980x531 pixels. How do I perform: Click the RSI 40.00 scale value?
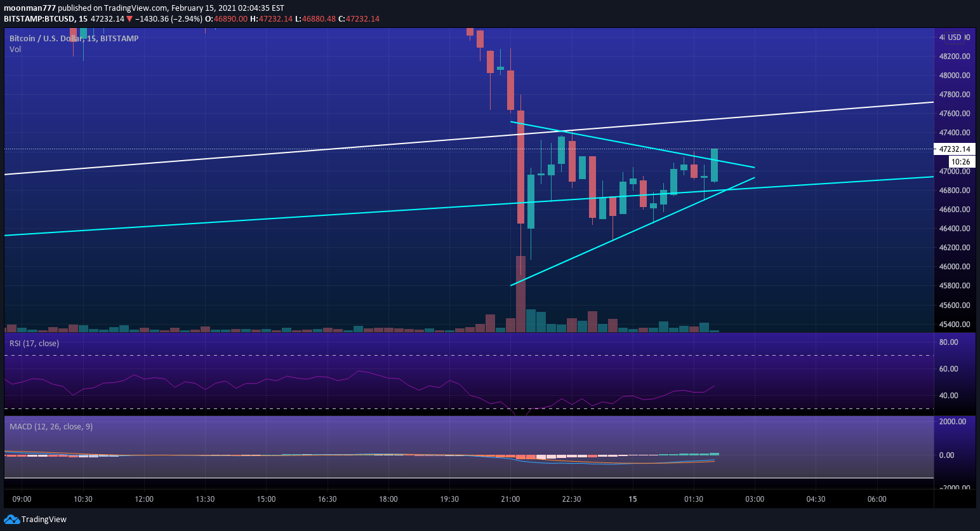[x=948, y=395]
